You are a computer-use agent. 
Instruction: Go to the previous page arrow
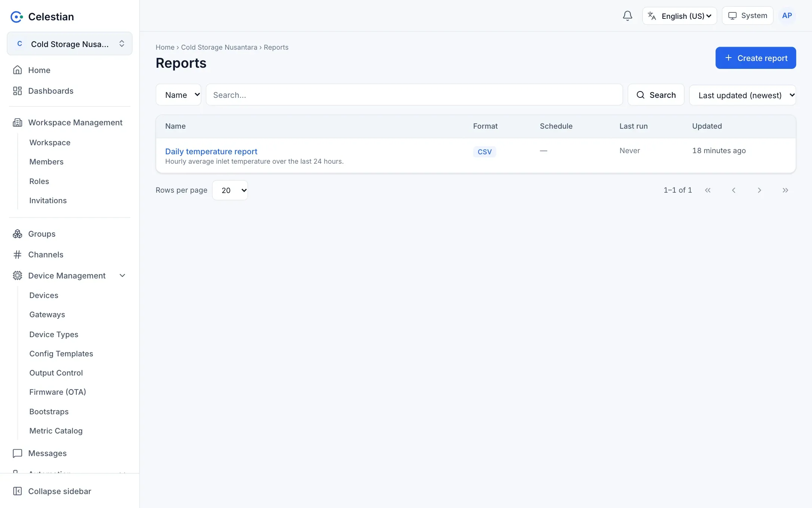tap(733, 190)
